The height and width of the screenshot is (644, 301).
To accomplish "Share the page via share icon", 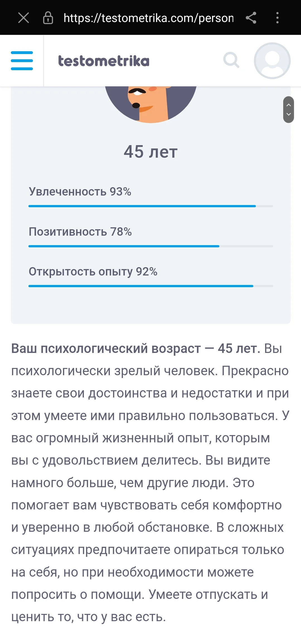I will (x=251, y=18).
